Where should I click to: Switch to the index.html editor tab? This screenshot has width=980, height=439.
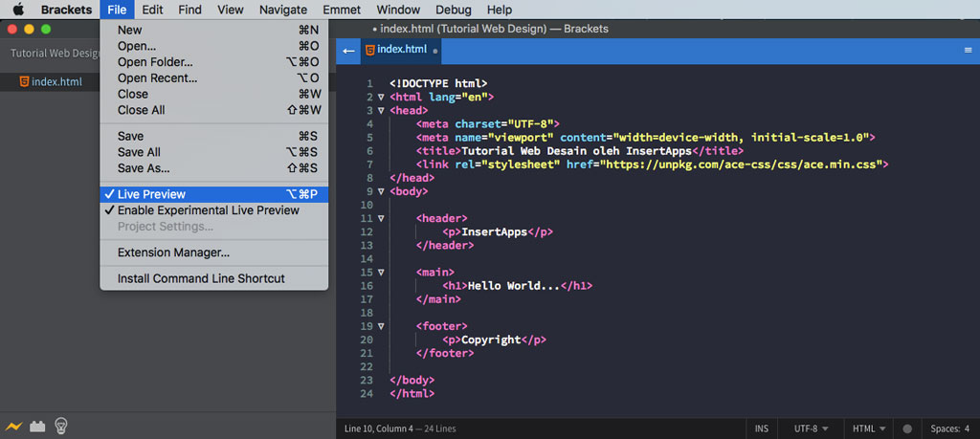coord(401,51)
